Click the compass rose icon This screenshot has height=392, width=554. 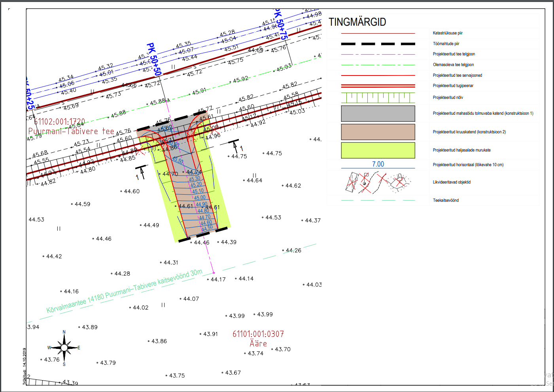pyautogui.click(x=64, y=348)
